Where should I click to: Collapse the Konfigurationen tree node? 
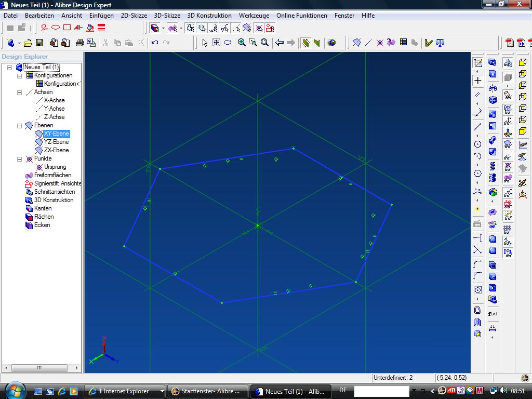(x=20, y=76)
